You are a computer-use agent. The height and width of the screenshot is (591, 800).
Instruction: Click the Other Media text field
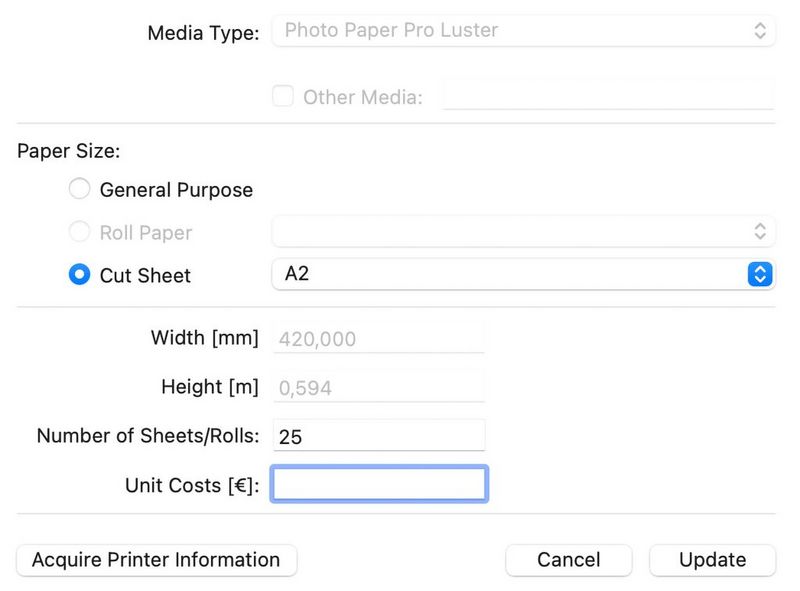click(x=610, y=96)
